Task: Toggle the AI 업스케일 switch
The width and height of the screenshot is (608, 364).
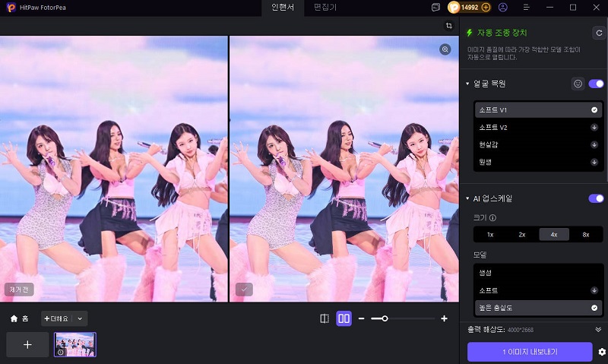Action: coord(596,198)
